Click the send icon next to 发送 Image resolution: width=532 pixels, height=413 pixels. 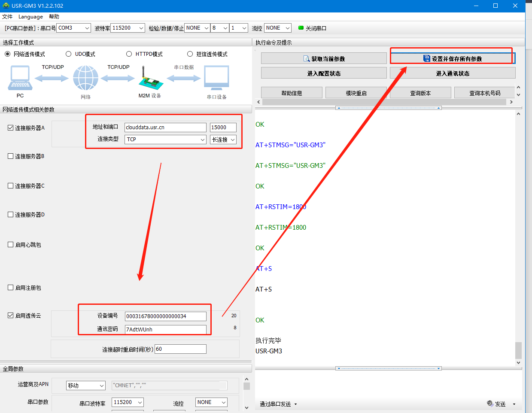490,404
